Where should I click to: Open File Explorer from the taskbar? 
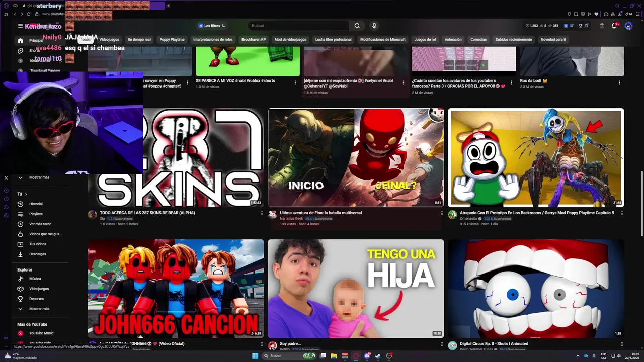tap(334, 356)
